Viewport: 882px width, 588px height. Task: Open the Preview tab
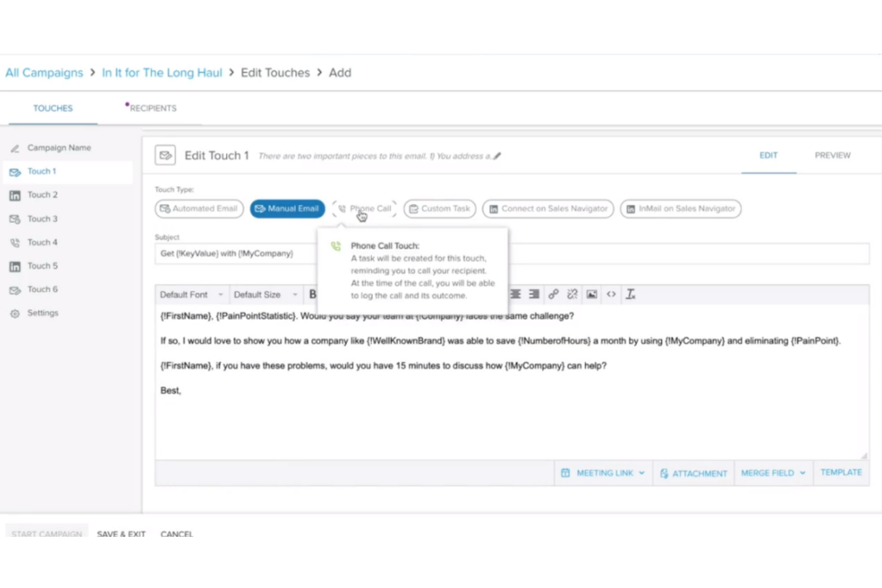pos(832,155)
